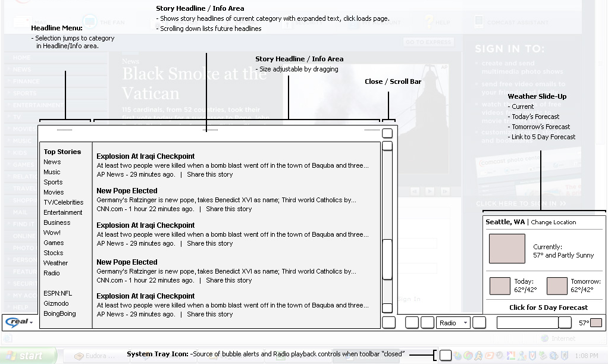The width and height of the screenshot is (608, 364).
Task: Click the Seattle, WA location title
Action: click(x=505, y=222)
